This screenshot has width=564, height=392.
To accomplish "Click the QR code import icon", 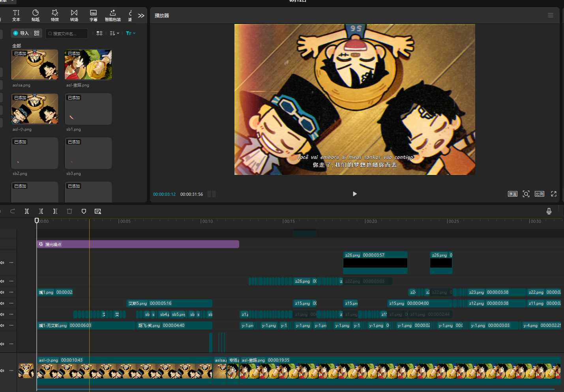I will point(37,33).
